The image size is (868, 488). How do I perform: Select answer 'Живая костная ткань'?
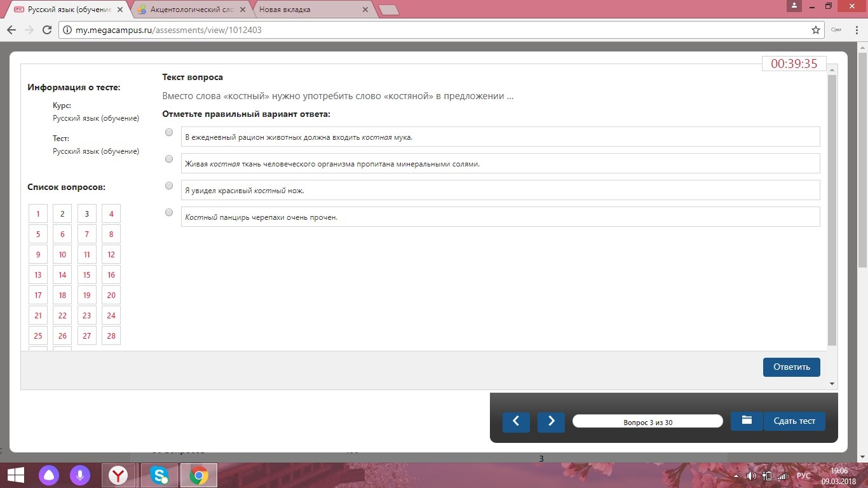tap(169, 159)
